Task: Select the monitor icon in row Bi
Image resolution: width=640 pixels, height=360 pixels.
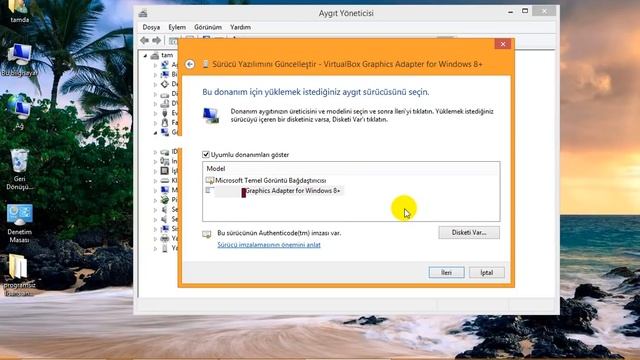Action: click(164, 74)
